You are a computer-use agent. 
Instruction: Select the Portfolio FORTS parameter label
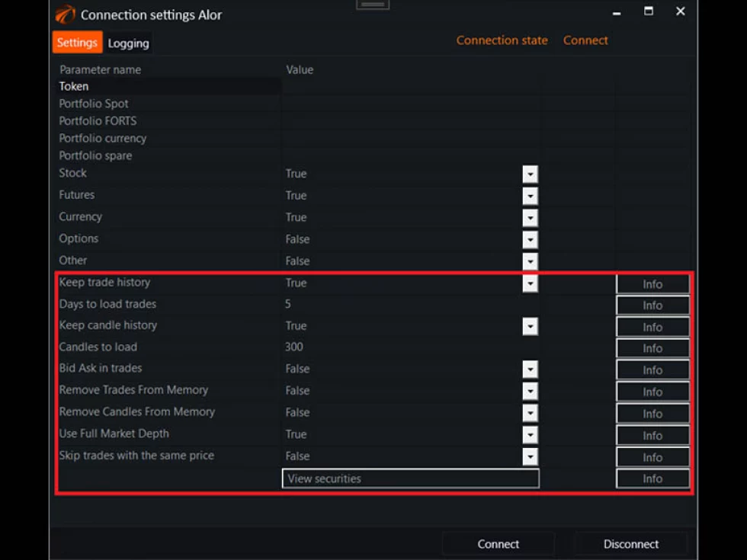pos(98,121)
